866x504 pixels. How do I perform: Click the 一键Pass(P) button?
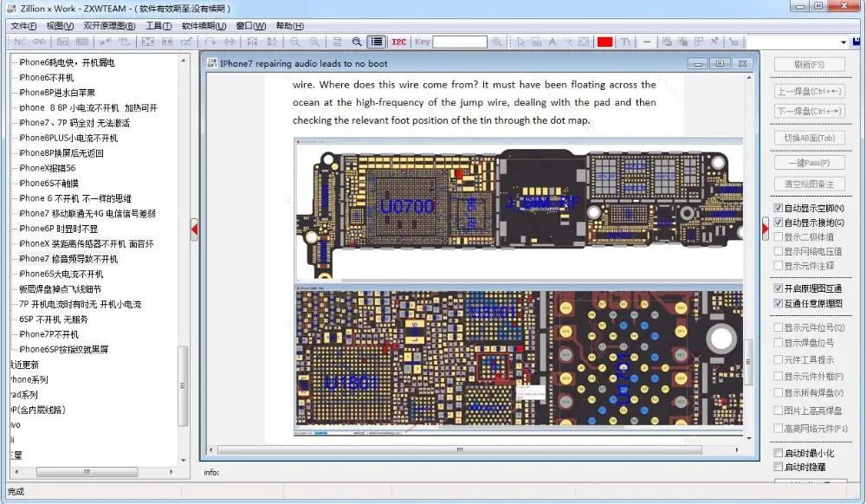point(809,163)
